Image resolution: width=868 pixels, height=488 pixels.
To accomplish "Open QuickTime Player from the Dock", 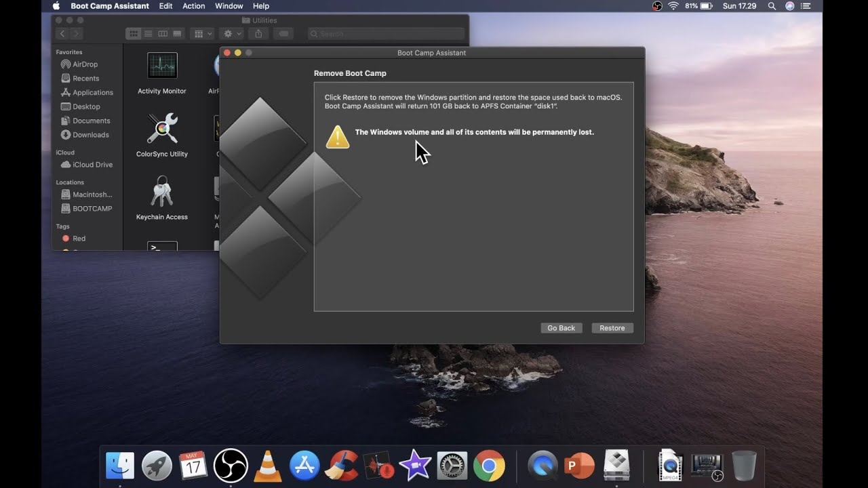I will coord(542,466).
